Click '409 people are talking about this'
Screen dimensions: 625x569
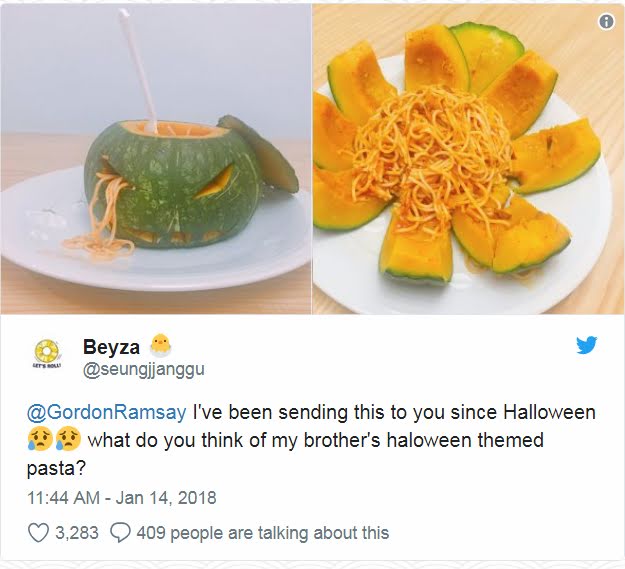coord(263,533)
